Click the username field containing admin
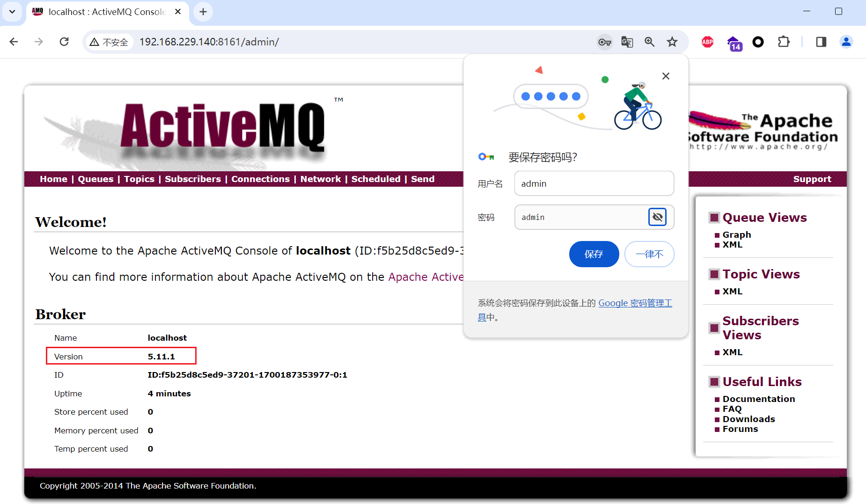The image size is (866, 504). pos(594,183)
